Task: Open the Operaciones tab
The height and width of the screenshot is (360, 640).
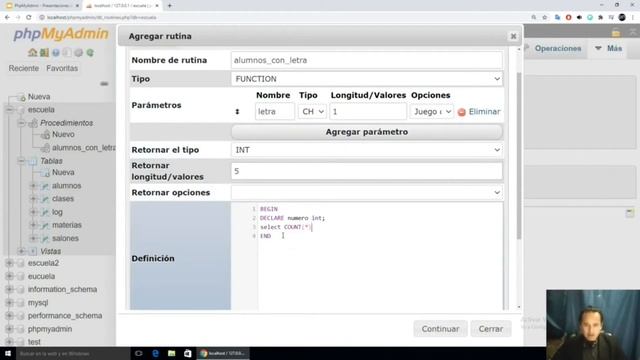Action: 558,49
